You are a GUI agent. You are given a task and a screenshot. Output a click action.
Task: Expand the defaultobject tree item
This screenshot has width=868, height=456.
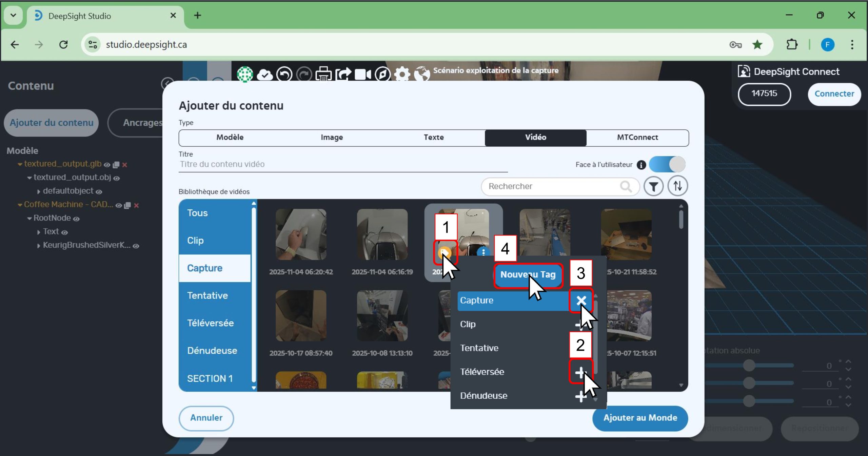[39, 192]
